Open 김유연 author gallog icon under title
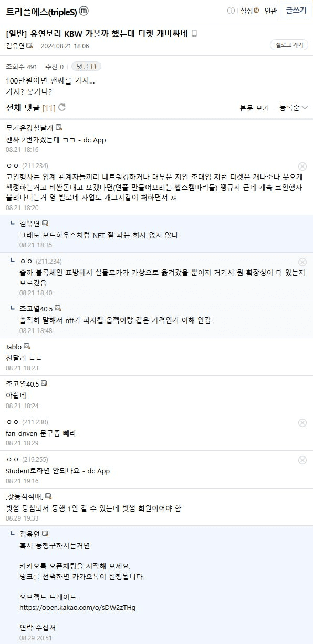Image resolution: width=313 pixels, height=644 pixels. coord(29,46)
